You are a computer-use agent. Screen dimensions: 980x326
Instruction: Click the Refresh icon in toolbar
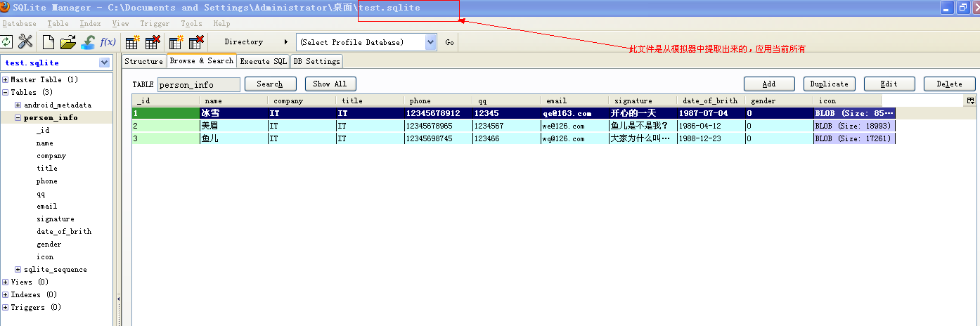pyautogui.click(x=6, y=42)
